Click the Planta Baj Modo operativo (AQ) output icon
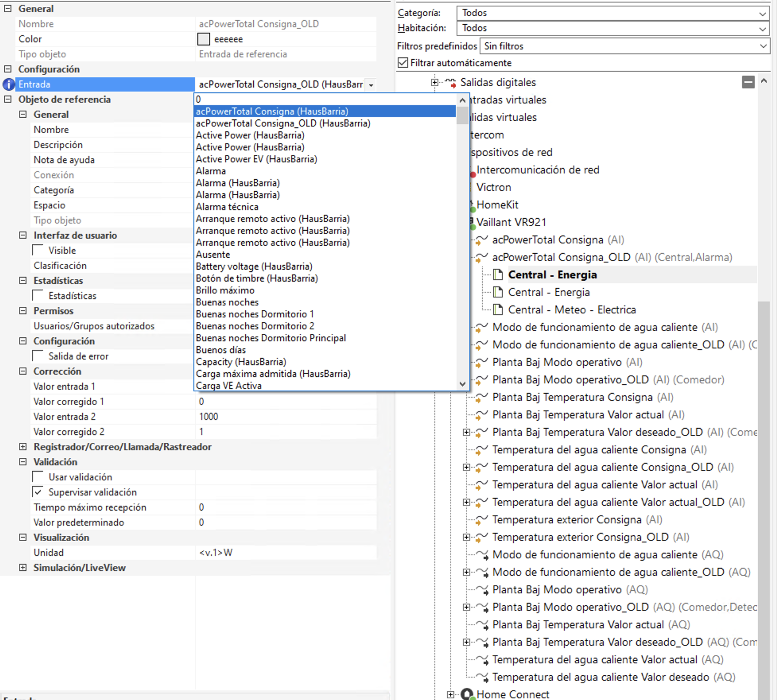The width and height of the screenshot is (777, 700). [482, 590]
